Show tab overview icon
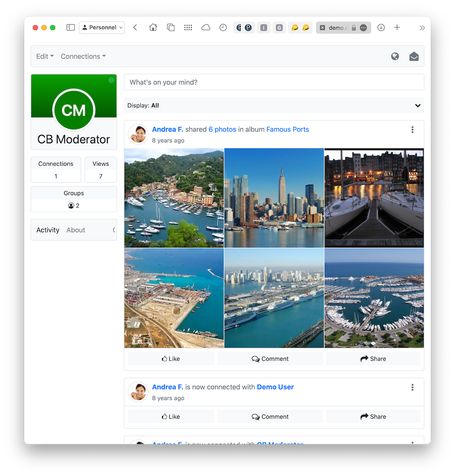This screenshot has width=455, height=476. click(x=171, y=28)
